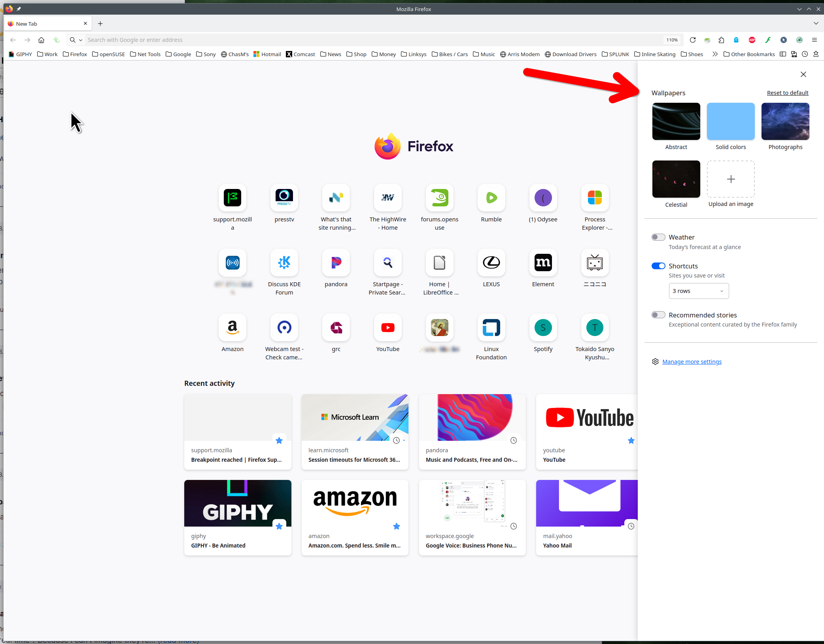Open the Rumble shortcut tile
Image resolution: width=824 pixels, height=644 pixels.
coord(491,198)
